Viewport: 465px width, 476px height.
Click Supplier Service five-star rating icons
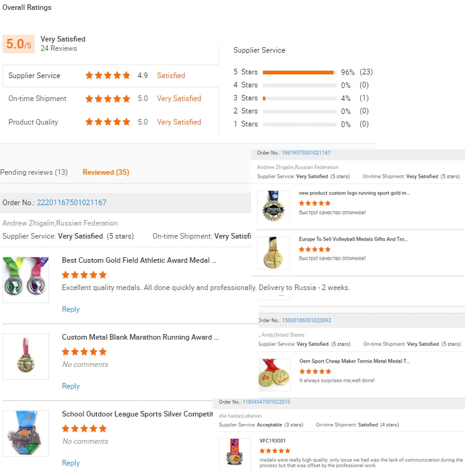108,75
